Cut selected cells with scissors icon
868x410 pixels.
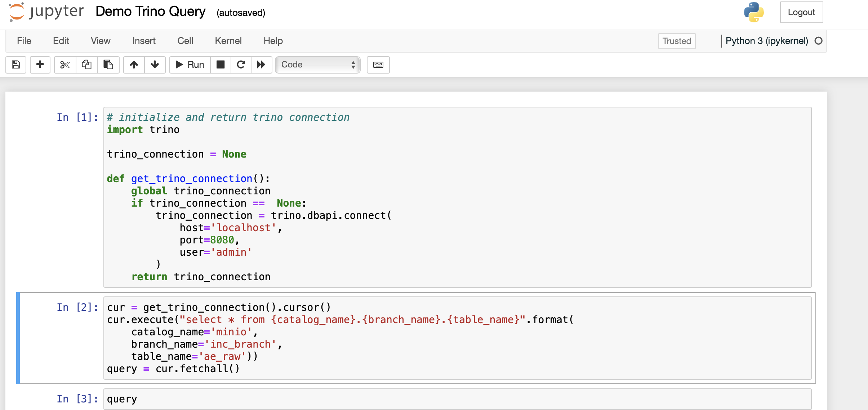coord(65,65)
